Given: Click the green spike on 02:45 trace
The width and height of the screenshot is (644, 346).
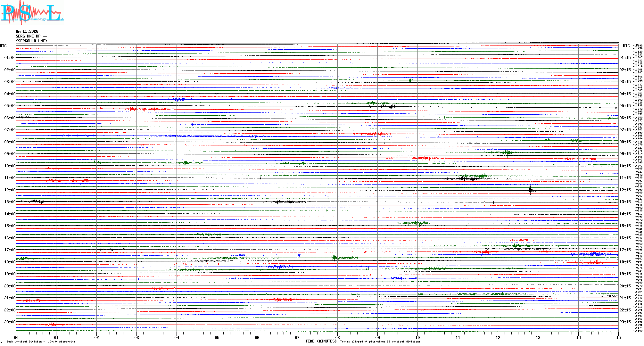Looking at the screenshot, I should (410, 80).
